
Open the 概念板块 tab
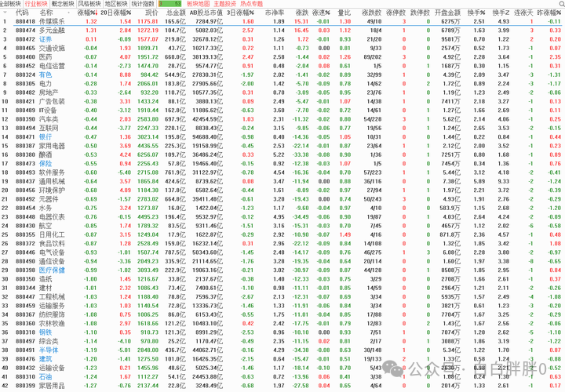tap(63, 4)
